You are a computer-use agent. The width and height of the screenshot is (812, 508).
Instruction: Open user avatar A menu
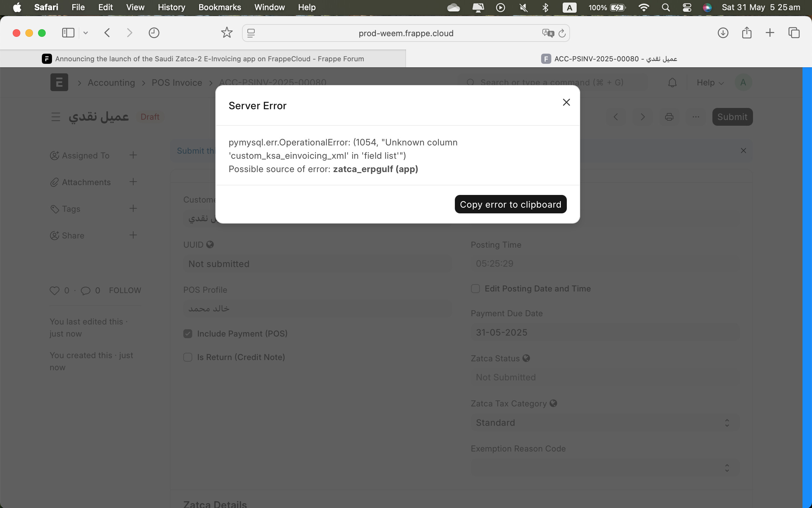[x=743, y=83]
